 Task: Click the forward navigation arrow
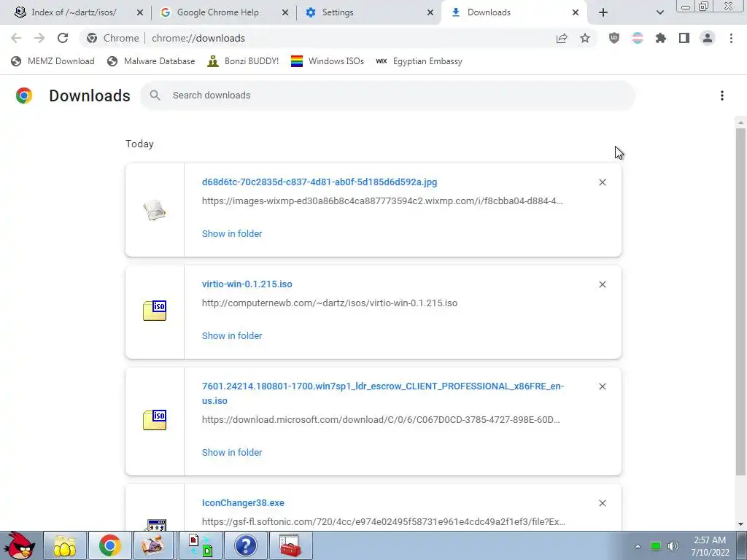point(39,38)
